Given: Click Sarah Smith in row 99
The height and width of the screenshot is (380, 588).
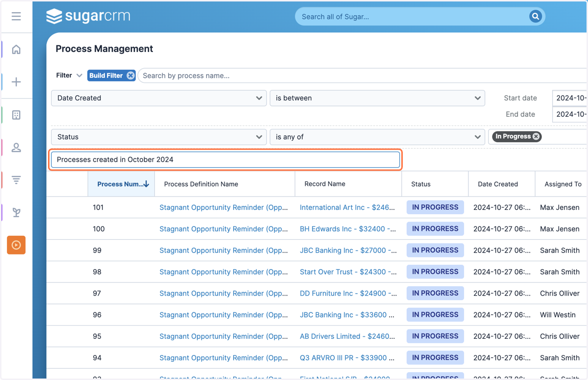Looking at the screenshot, I should [x=560, y=251].
